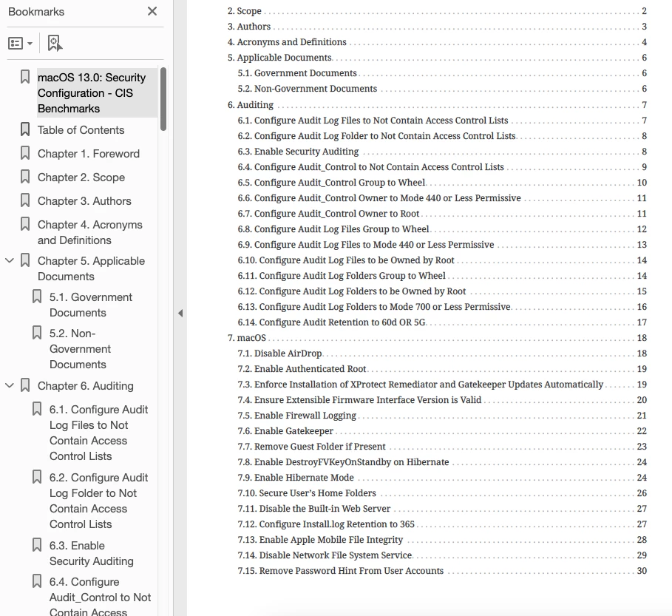Click contents entry 7.9. Enable Hibernate Mode

coord(296,478)
